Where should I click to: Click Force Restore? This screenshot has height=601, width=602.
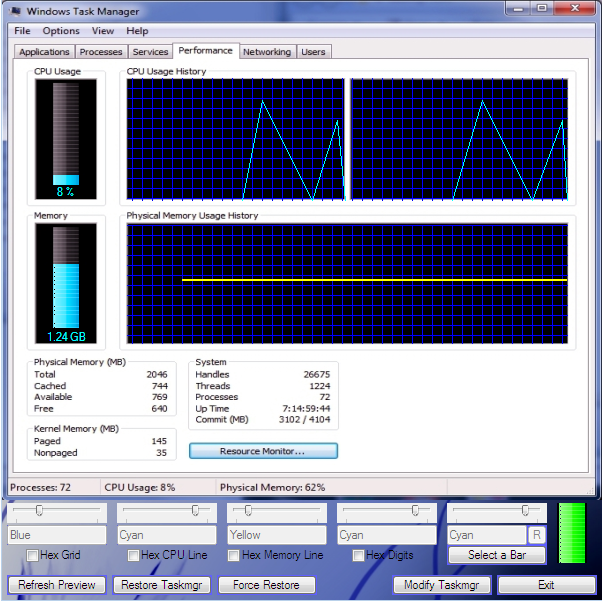point(266,585)
